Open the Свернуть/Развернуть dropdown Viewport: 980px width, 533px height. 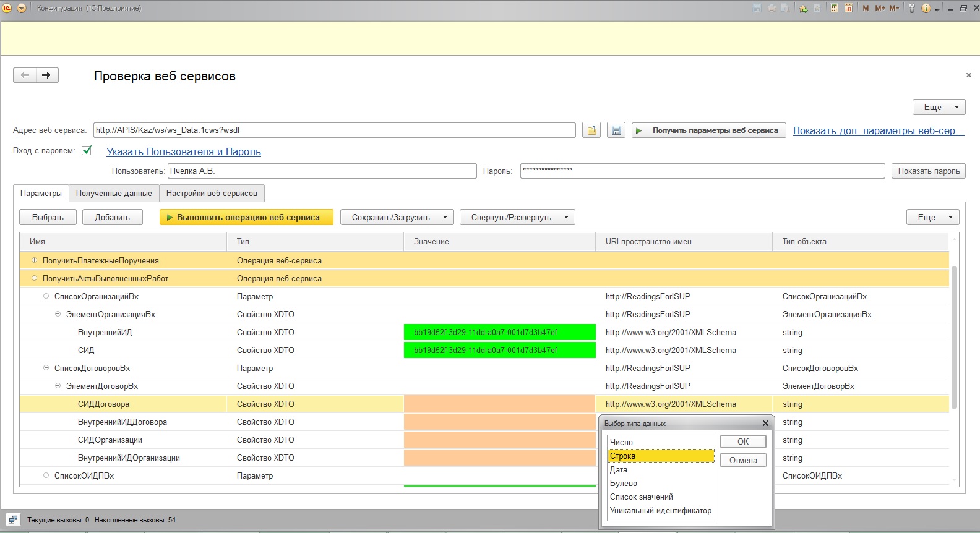[x=517, y=217]
